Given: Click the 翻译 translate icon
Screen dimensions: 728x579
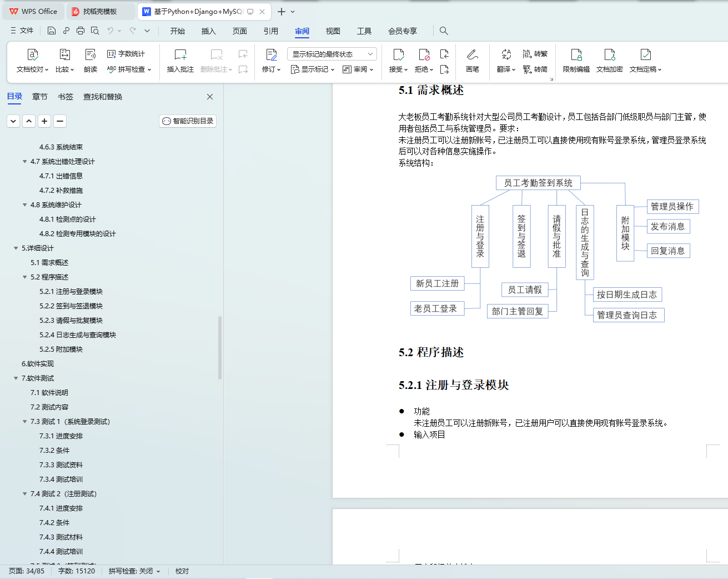Looking at the screenshot, I should pyautogui.click(x=506, y=54).
